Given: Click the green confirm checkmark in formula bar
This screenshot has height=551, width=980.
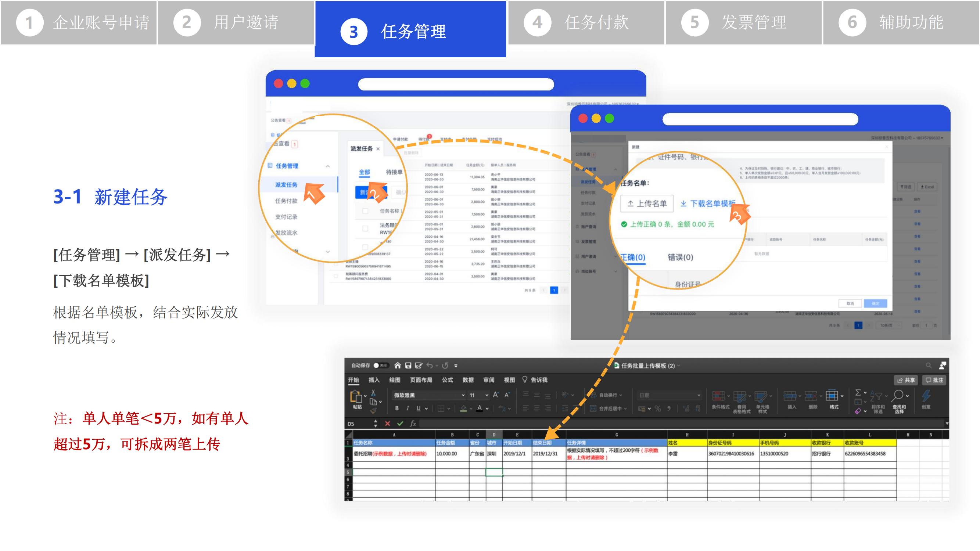Looking at the screenshot, I should point(400,423).
